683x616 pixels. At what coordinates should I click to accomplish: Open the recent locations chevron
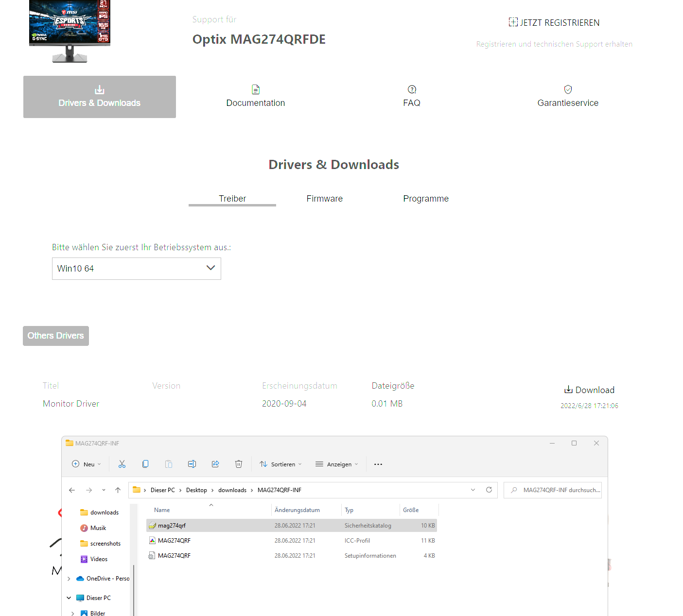(104, 490)
